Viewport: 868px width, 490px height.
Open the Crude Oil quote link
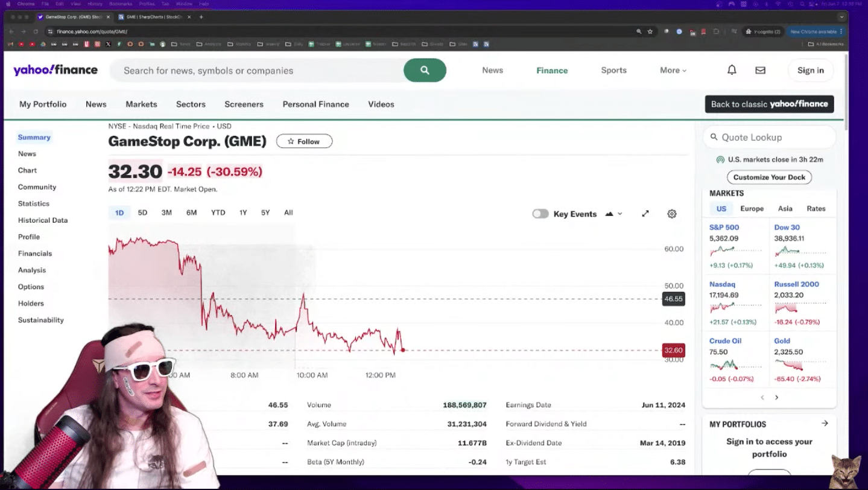click(x=725, y=341)
